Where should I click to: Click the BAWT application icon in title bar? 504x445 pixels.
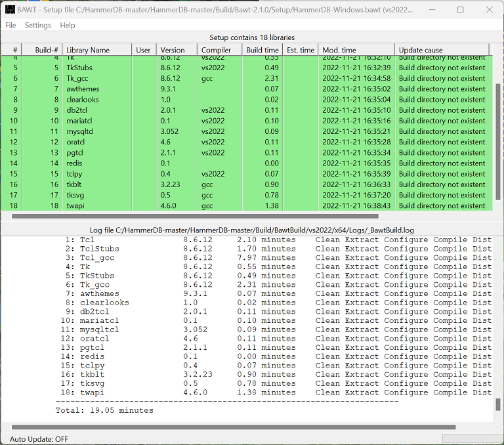click(10, 10)
